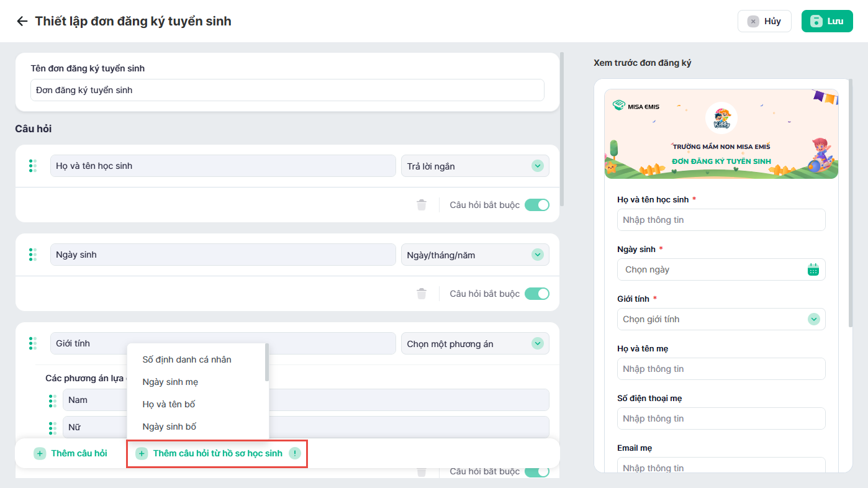Click the Thêm câu hỏi button
The height and width of the screenshot is (488, 868).
tap(71, 453)
